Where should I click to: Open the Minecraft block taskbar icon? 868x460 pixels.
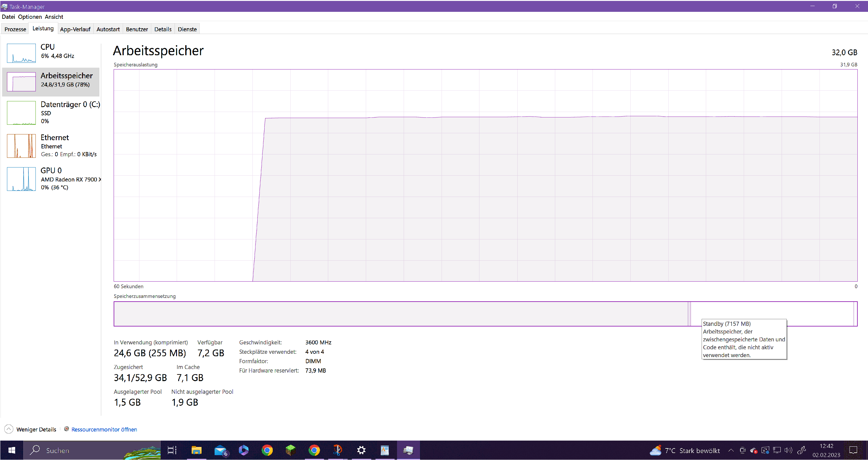(x=290, y=450)
